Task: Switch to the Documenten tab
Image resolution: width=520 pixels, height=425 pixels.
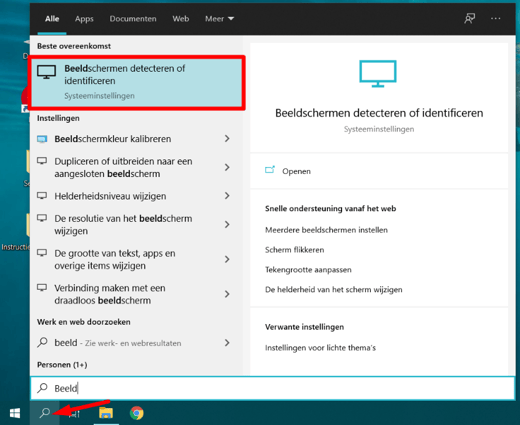Action: pyautogui.click(x=133, y=19)
